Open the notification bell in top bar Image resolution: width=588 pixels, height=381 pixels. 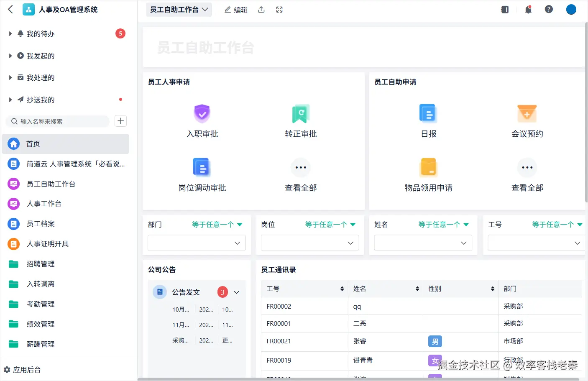[528, 9]
